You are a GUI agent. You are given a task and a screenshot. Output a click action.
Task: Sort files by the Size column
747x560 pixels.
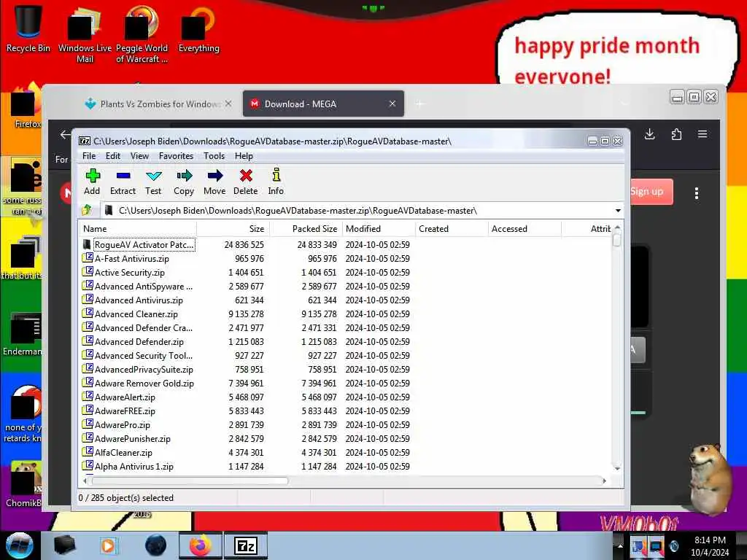[x=233, y=228]
